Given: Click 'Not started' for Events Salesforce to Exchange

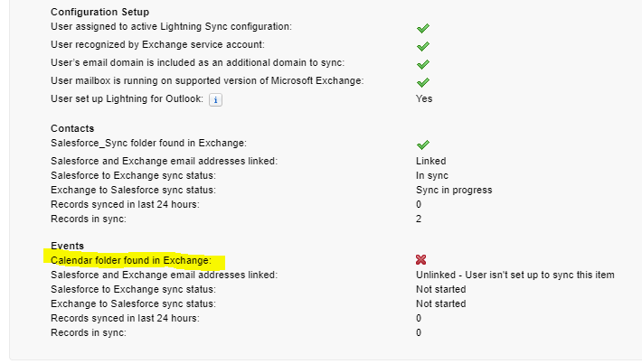Looking at the screenshot, I should (x=441, y=289).
